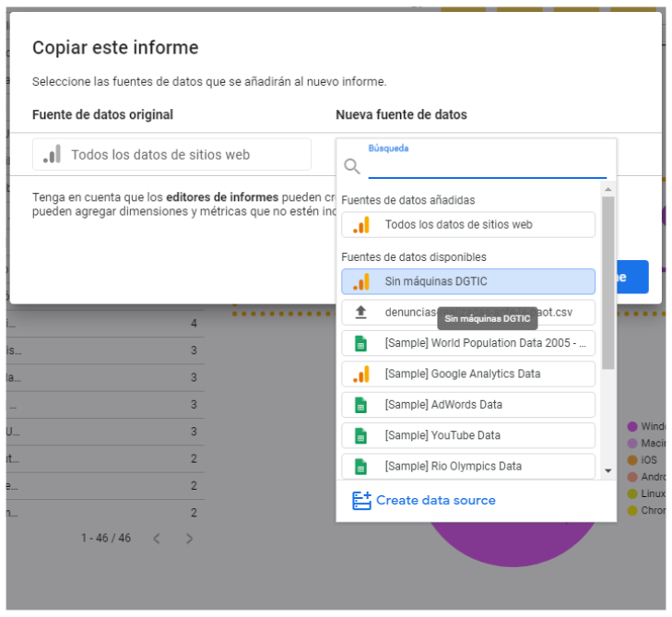The height and width of the screenshot is (617, 672).
Task: Select [Sample] YouTube Data source
Action: (x=468, y=435)
